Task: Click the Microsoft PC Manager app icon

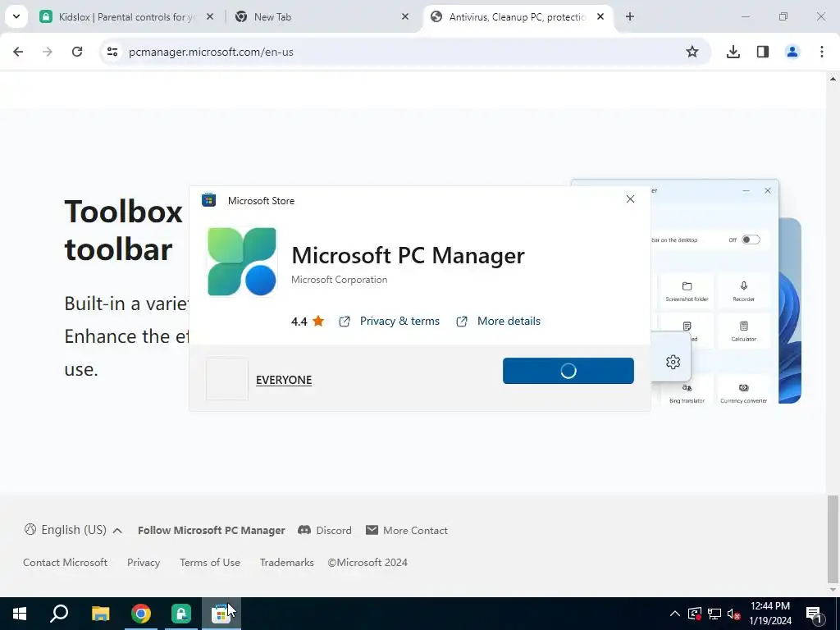Action: 242,262
